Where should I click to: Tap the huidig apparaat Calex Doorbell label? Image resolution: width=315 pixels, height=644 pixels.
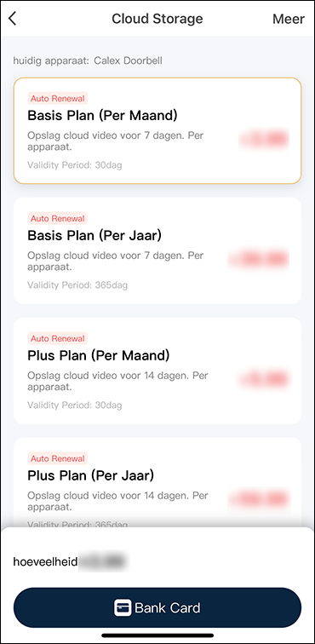click(88, 60)
